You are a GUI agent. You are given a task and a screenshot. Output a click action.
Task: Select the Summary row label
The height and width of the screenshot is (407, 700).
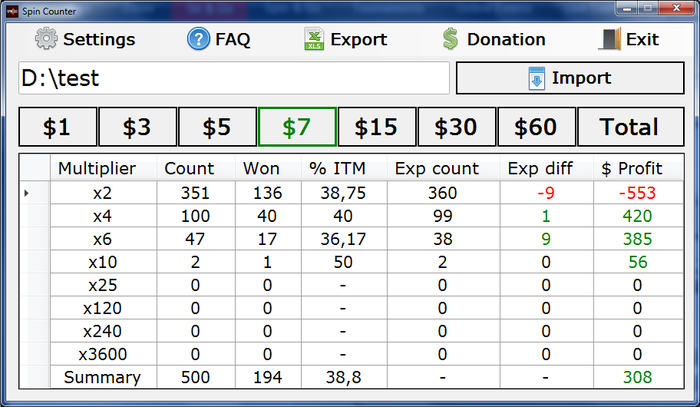pyautogui.click(x=102, y=377)
